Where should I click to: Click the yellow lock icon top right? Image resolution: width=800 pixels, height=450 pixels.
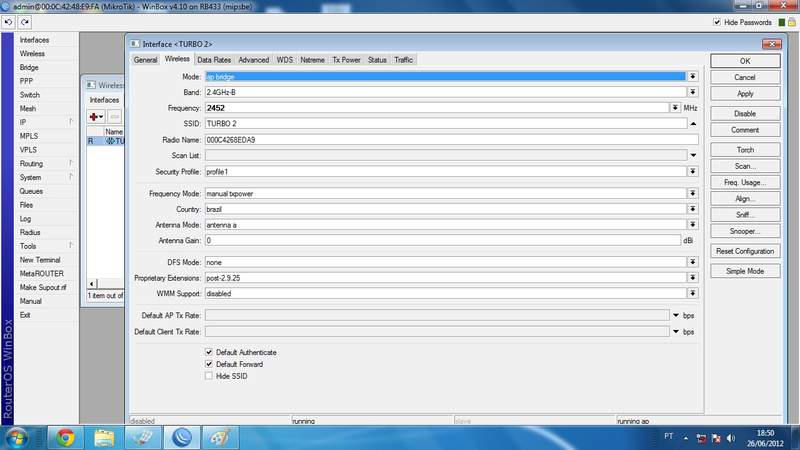792,22
